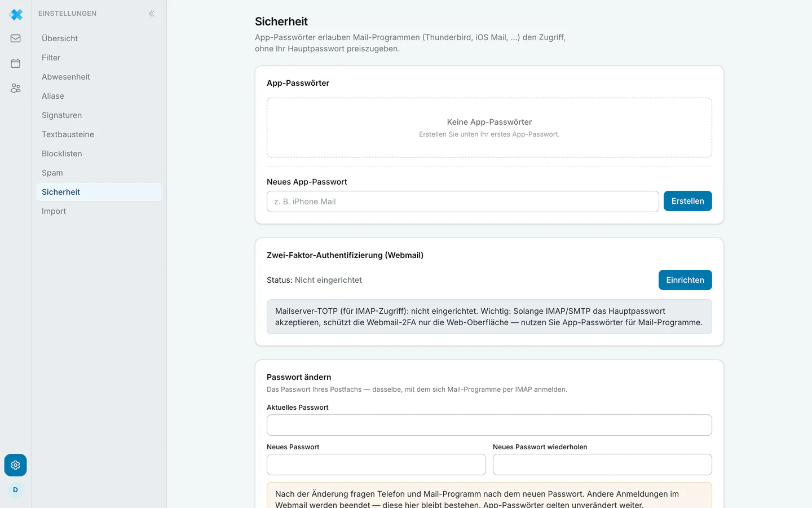Click the Aktuelles Passwort field
This screenshot has width=812, height=508.
click(x=489, y=425)
